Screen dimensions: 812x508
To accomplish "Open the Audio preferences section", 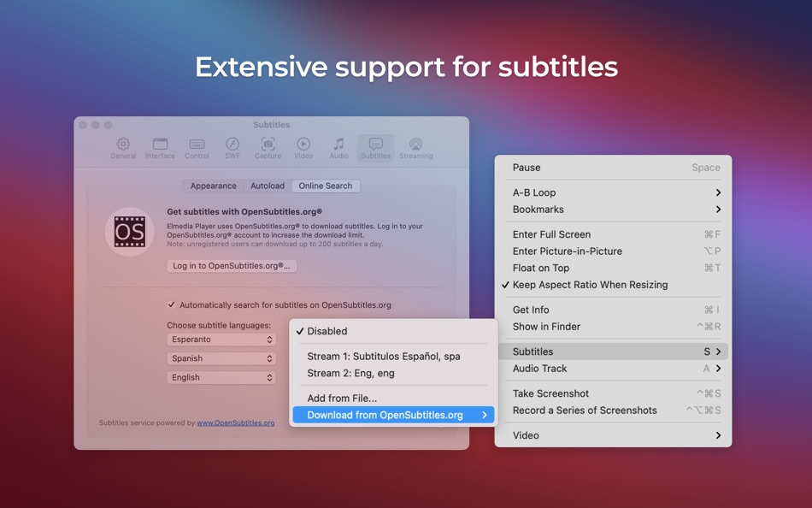I will tap(338, 147).
